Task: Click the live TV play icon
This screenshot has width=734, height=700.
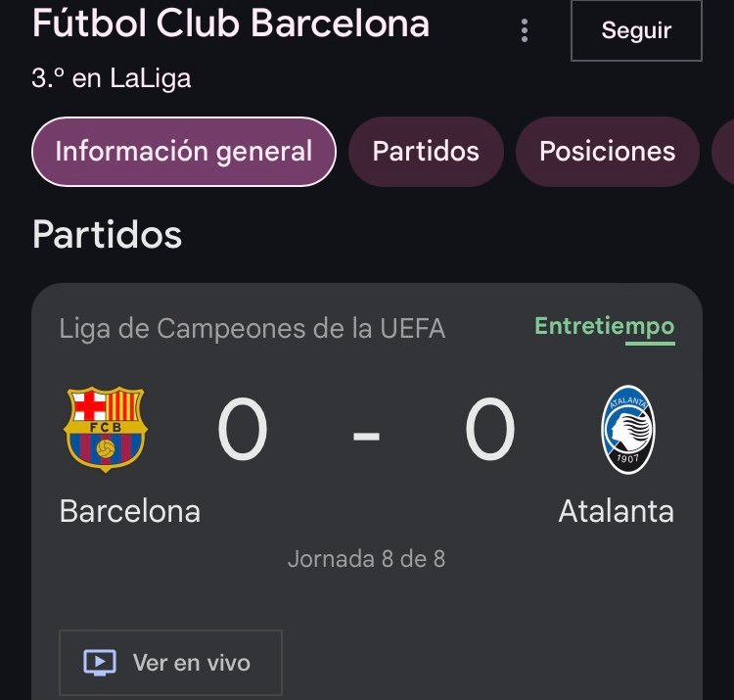Action: [100, 663]
